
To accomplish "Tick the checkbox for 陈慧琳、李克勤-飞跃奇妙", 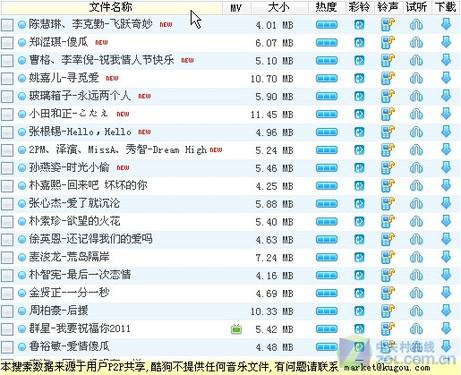I will point(7,25).
